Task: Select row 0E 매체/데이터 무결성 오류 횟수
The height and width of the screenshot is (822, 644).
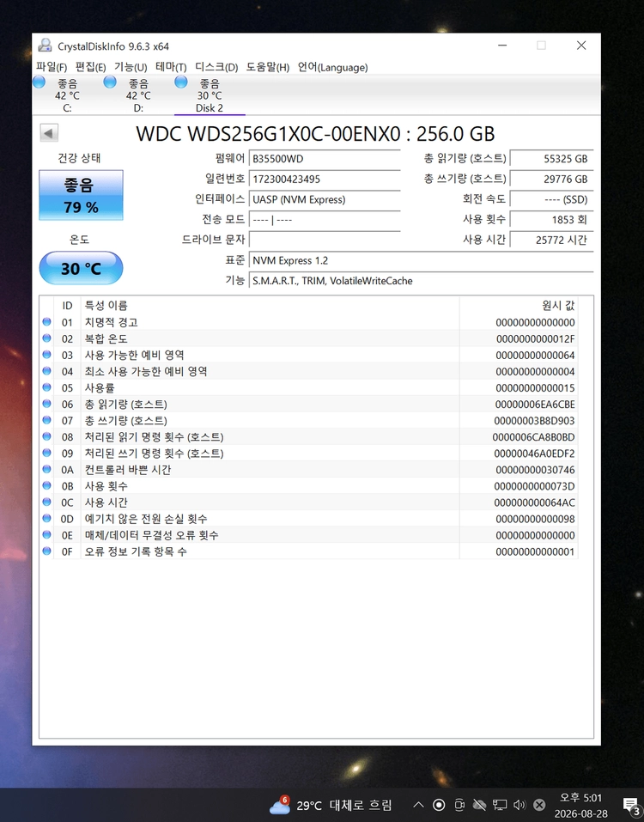Action: [x=309, y=535]
